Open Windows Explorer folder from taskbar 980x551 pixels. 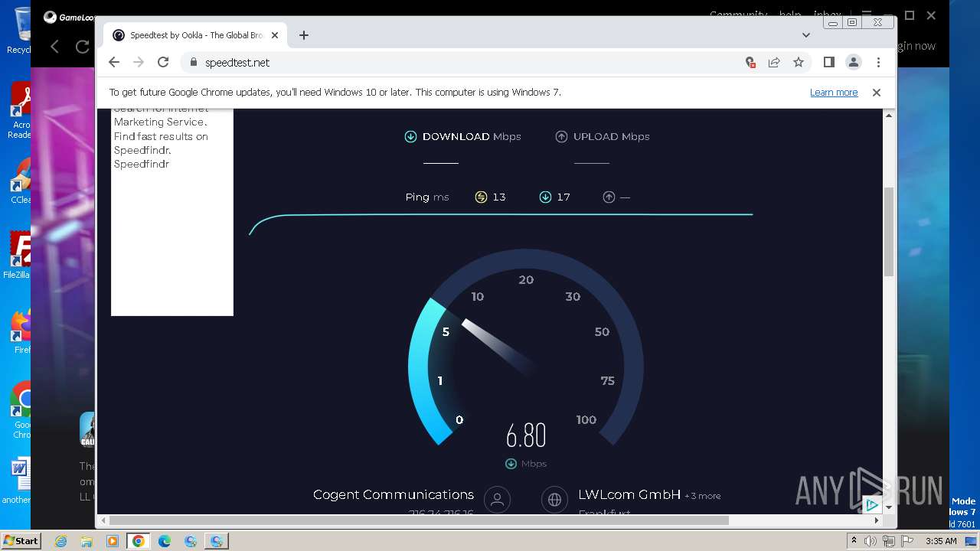point(87,541)
